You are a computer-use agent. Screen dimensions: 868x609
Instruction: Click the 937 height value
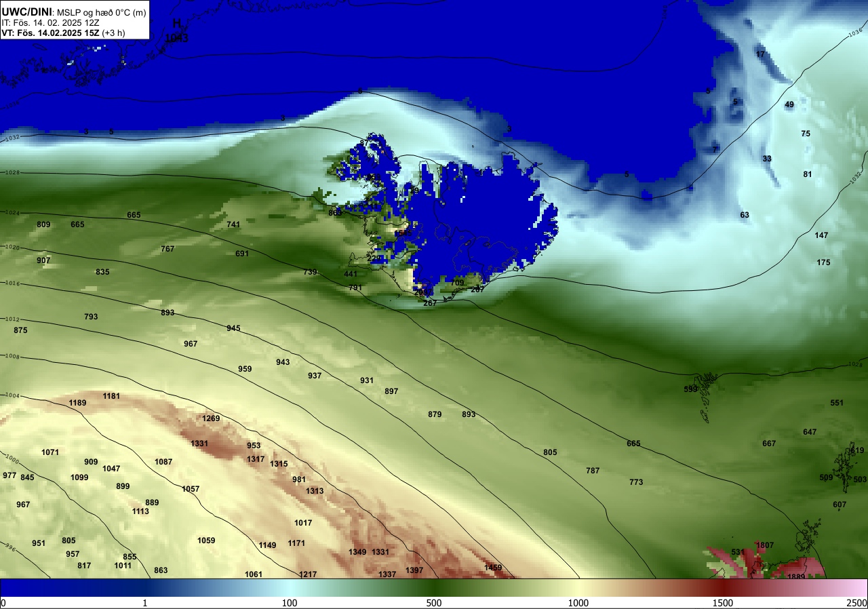[x=315, y=376]
